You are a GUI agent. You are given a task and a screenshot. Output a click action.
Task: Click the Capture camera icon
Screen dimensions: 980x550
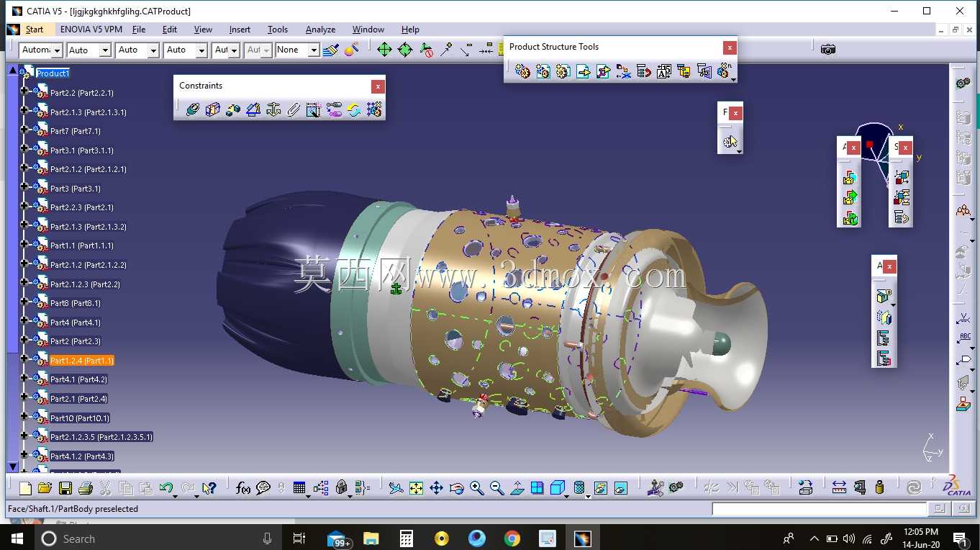828,49
